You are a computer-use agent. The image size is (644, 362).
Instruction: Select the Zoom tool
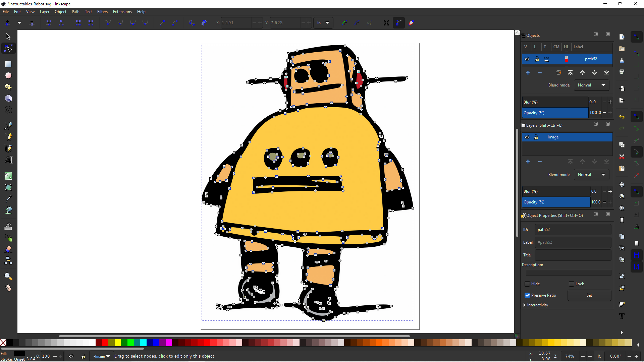pos(8,276)
